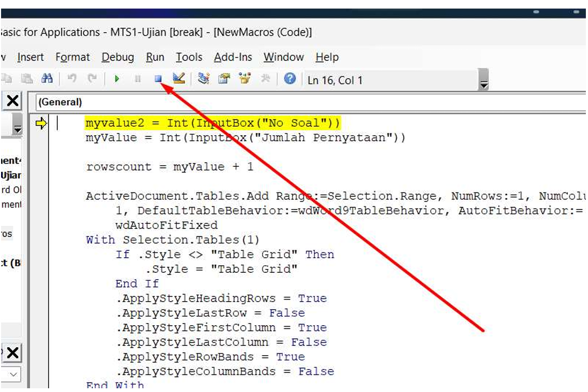The image size is (588, 392).
Task: Open the Tools menu
Action: pyautogui.click(x=189, y=57)
